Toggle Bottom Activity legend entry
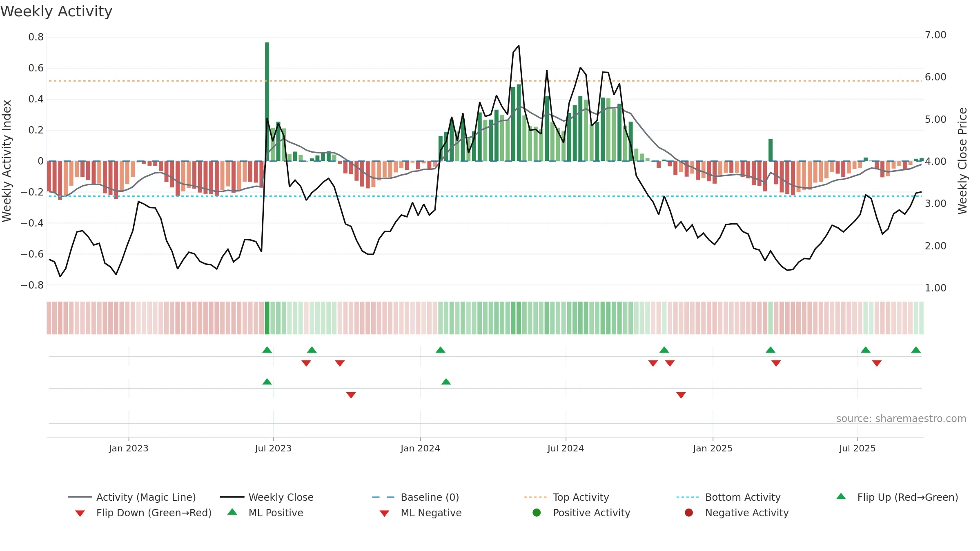The image size is (980, 551). coord(728,497)
